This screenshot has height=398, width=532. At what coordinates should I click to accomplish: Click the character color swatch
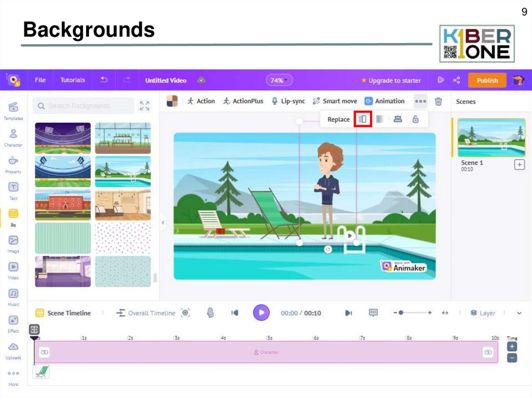172,101
